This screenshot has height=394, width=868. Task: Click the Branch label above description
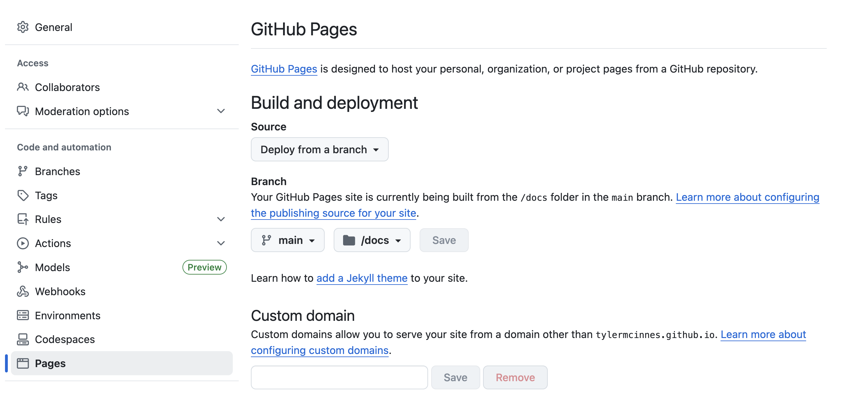point(268,181)
